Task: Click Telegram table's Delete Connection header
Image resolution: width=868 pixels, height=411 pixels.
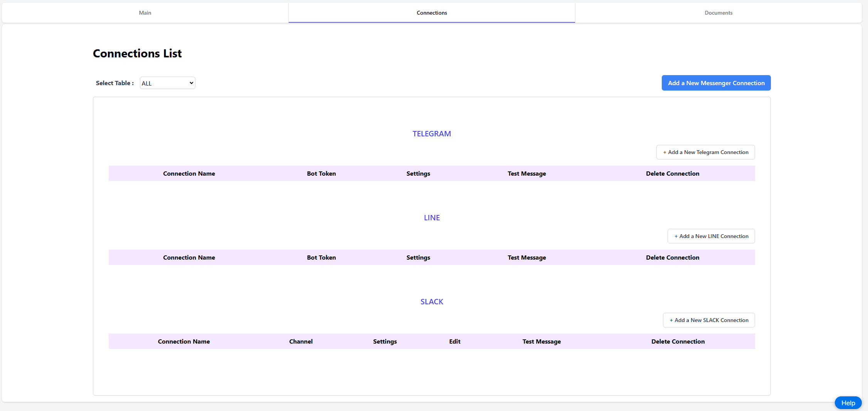Action: pyautogui.click(x=673, y=174)
